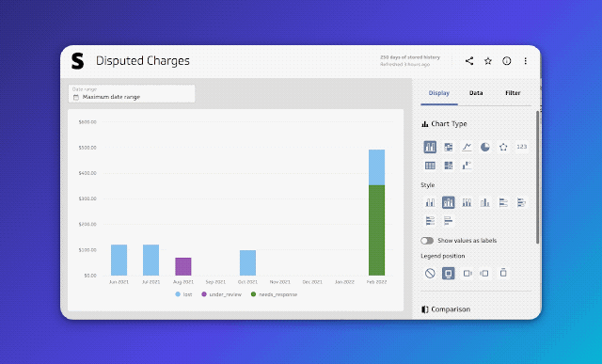This screenshot has width=602, height=364.
Task: Click the purple Aug 2021 bar
Action: pyautogui.click(x=183, y=266)
